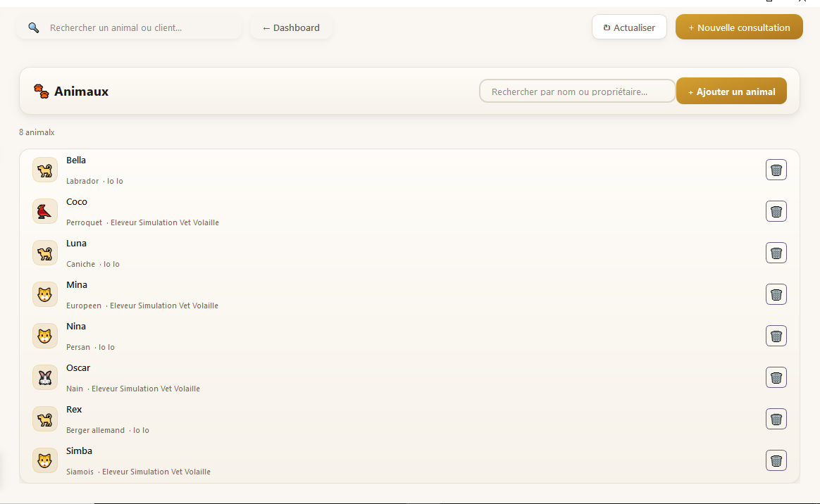Image resolution: width=820 pixels, height=504 pixels.
Task: Click Bella's breed text 'Labrador'
Action: point(82,181)
